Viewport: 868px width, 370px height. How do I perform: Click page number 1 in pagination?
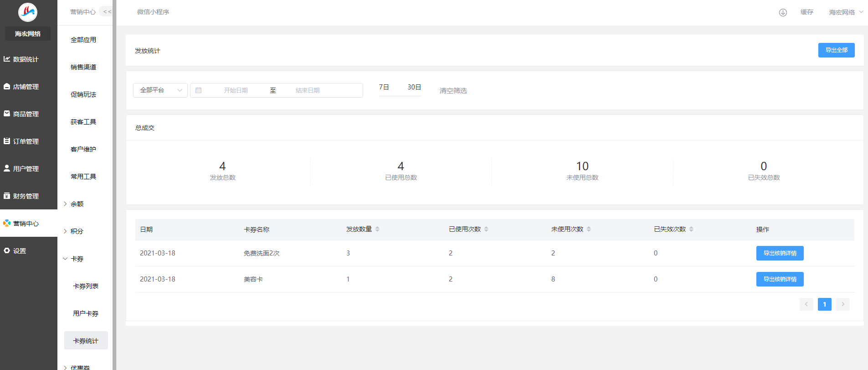pyautogui.click(x=825, y=304)
